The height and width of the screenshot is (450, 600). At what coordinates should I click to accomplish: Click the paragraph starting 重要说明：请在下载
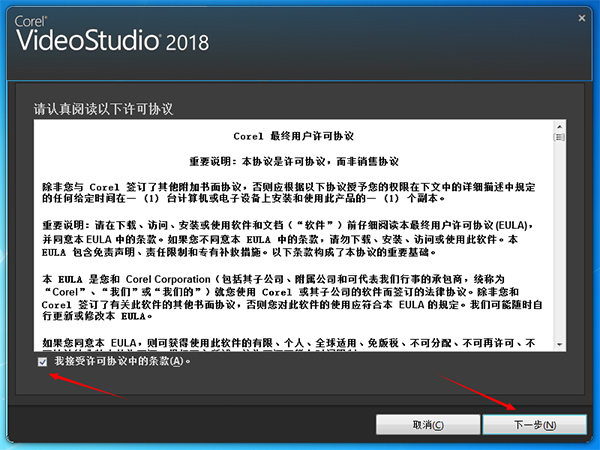click(288, 239)
